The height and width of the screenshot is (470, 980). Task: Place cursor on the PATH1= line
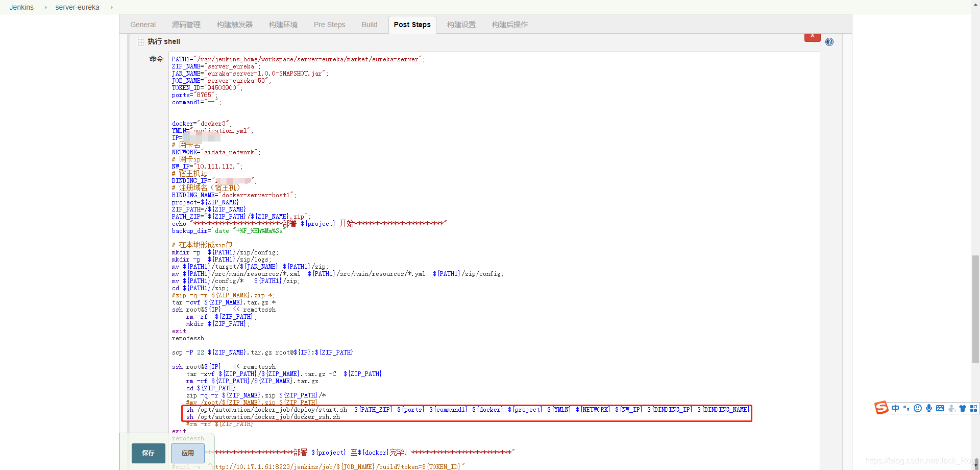298,59
